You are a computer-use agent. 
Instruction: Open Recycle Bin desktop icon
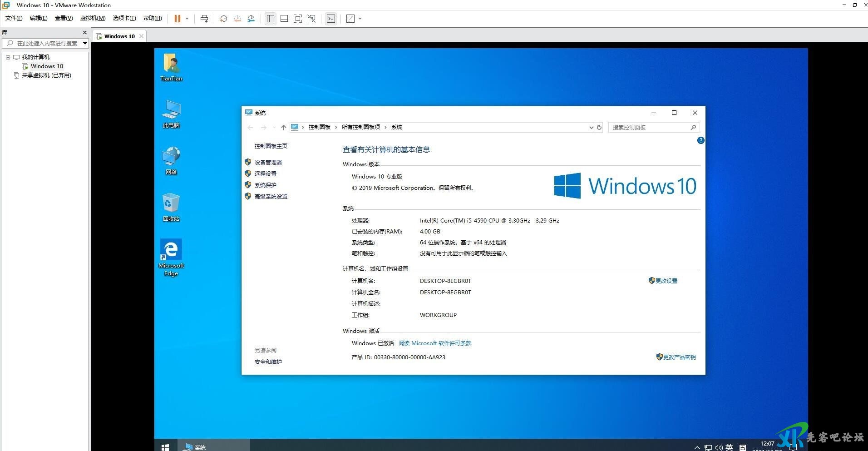point(171,207)
